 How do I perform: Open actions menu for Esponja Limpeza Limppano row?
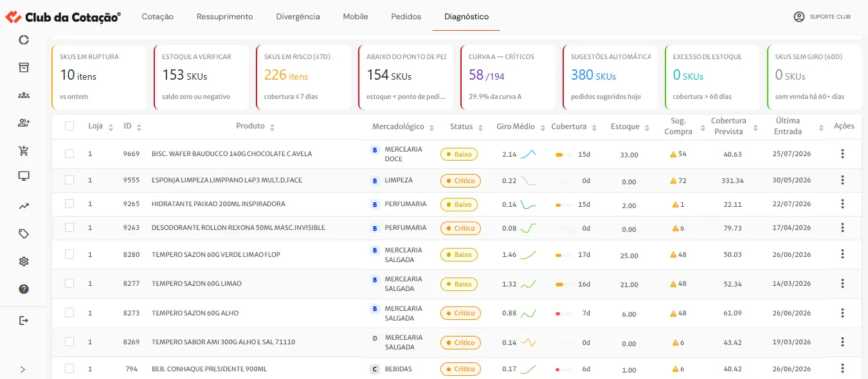pos(842,180)
